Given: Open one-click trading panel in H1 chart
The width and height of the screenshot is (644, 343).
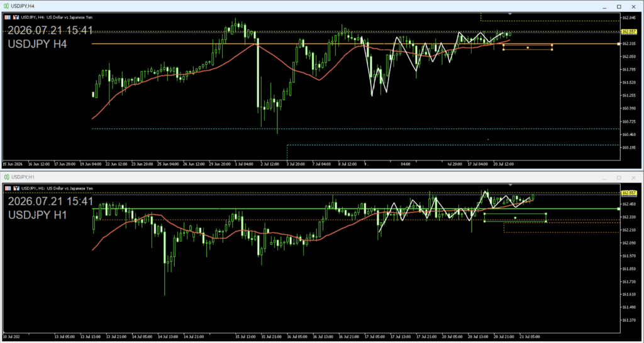Looking at the screenshot, I should point(9,188).
